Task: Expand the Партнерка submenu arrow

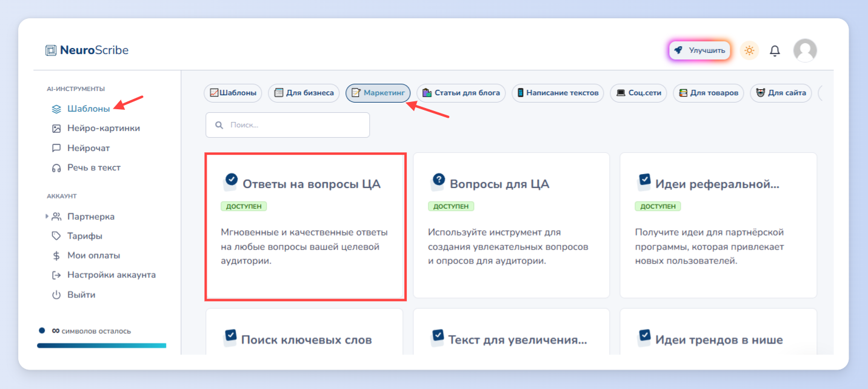Action: (x=47, y=217)
